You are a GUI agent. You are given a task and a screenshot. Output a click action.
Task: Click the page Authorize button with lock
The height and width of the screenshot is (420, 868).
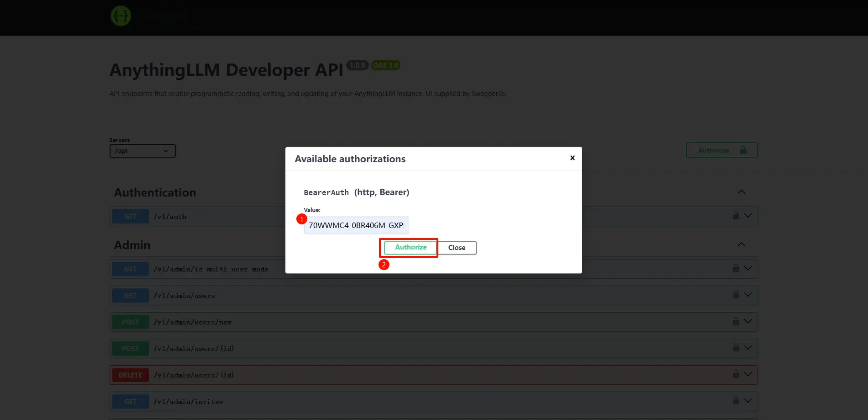[721, 150]
